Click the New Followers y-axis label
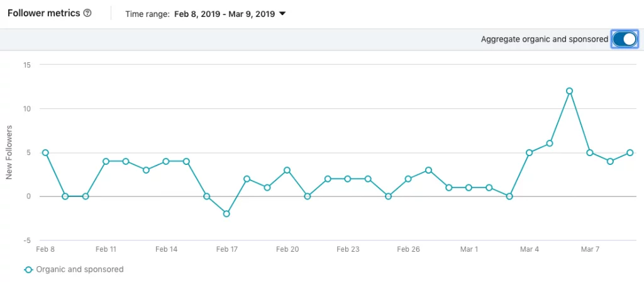The height and width of the screenshot is (282, 644). click(x=9, y=152)
